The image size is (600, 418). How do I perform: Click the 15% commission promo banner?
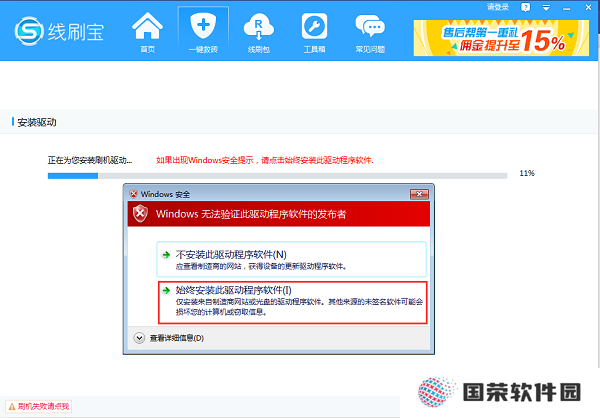[x=501, y=38]
